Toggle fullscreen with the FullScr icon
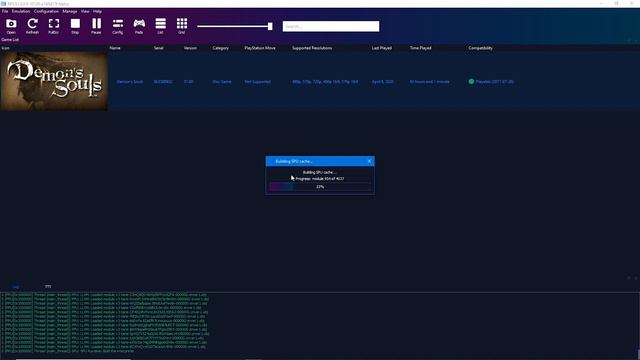This screenshot has height=360, width=640. tap(53, 26)
